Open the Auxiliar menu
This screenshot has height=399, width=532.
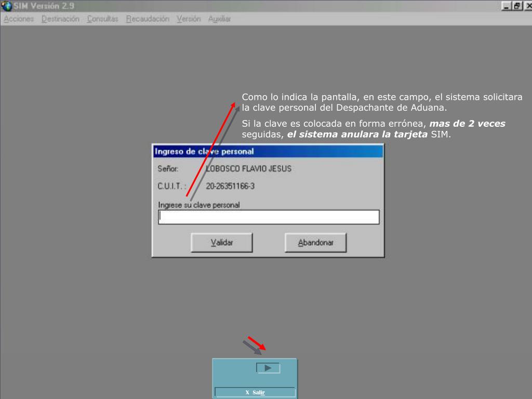219,19
